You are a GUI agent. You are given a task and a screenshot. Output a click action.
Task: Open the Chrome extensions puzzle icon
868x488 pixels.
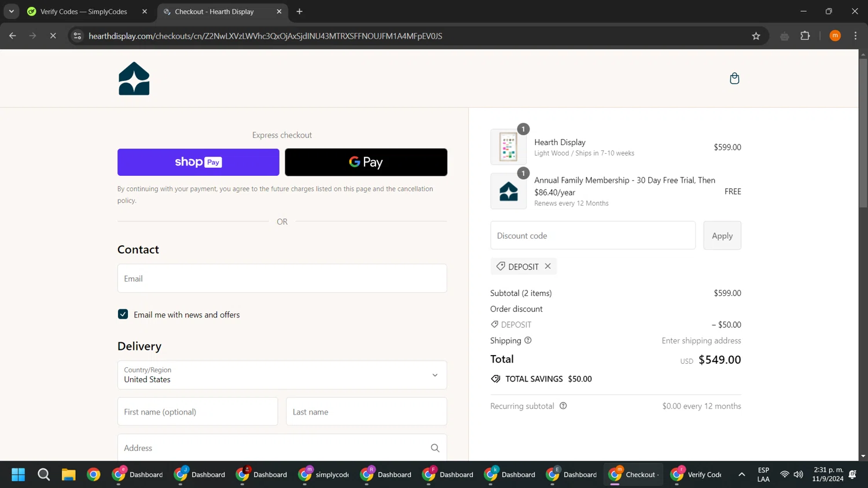point(805,36)
